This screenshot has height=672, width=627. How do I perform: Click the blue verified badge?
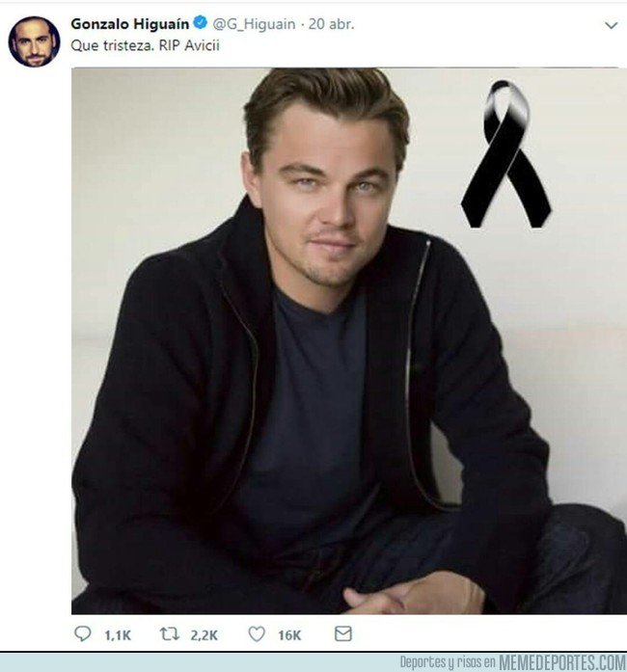coord(201,23)
